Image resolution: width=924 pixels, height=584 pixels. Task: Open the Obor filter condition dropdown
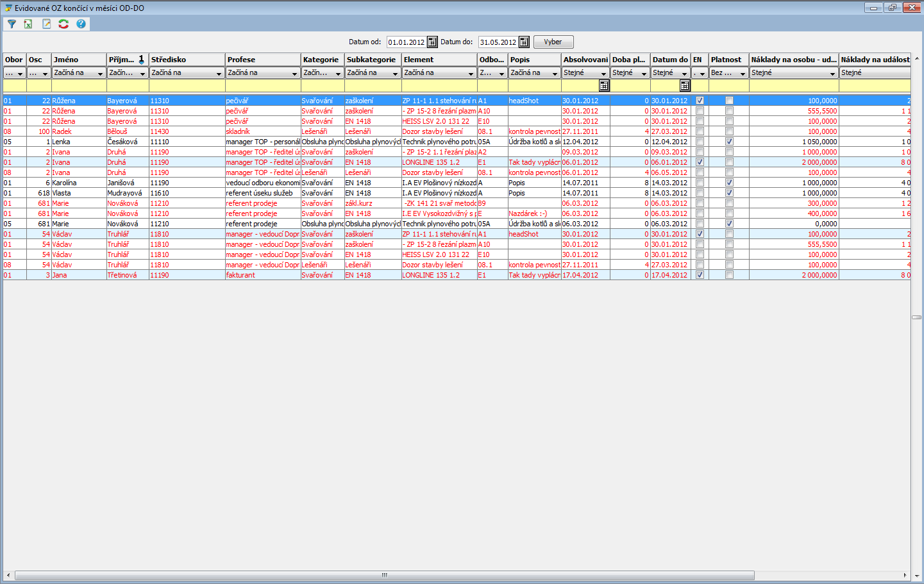(x=15, y=73)
